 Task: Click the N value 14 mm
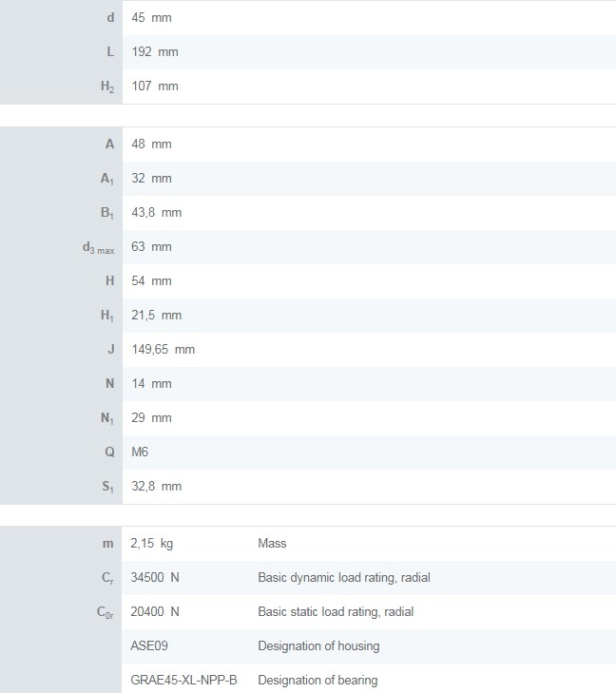[151, 384]
